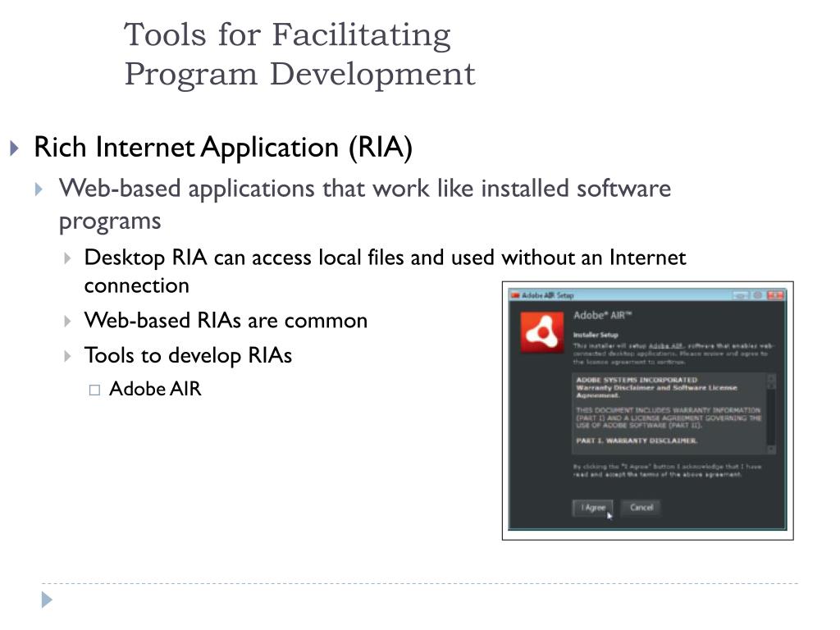Click the I Agree button in Adobe AIR Setup
This screenshot has height=630, width=840.
(593, 507)
